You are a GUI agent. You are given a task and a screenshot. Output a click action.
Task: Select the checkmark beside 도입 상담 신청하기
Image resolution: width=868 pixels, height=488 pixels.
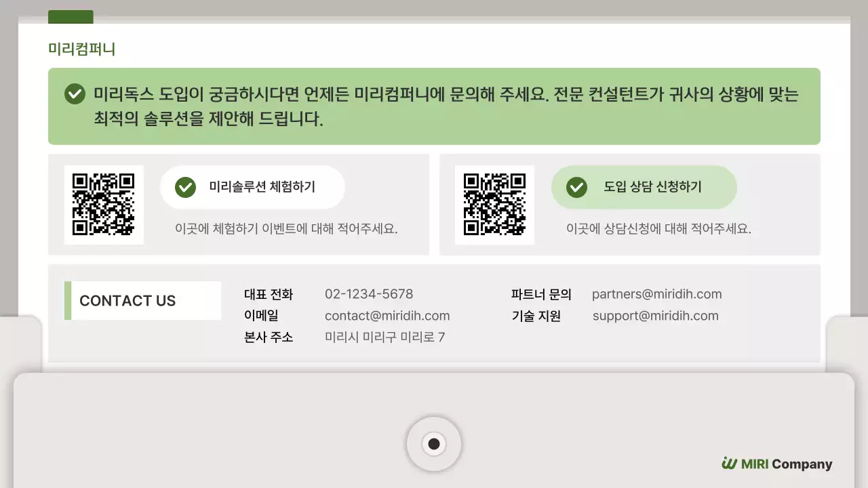coord(575,187)
